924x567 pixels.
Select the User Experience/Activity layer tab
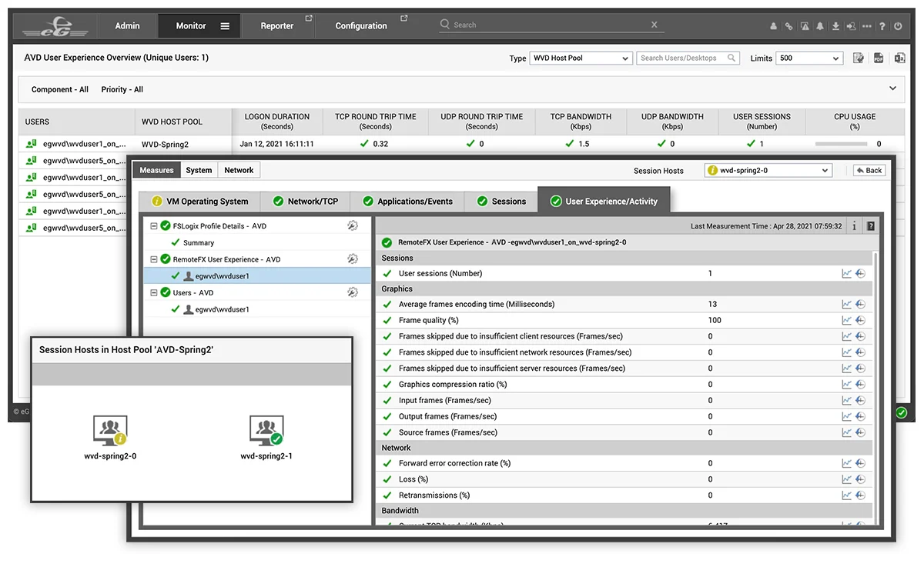pos(604,202)
